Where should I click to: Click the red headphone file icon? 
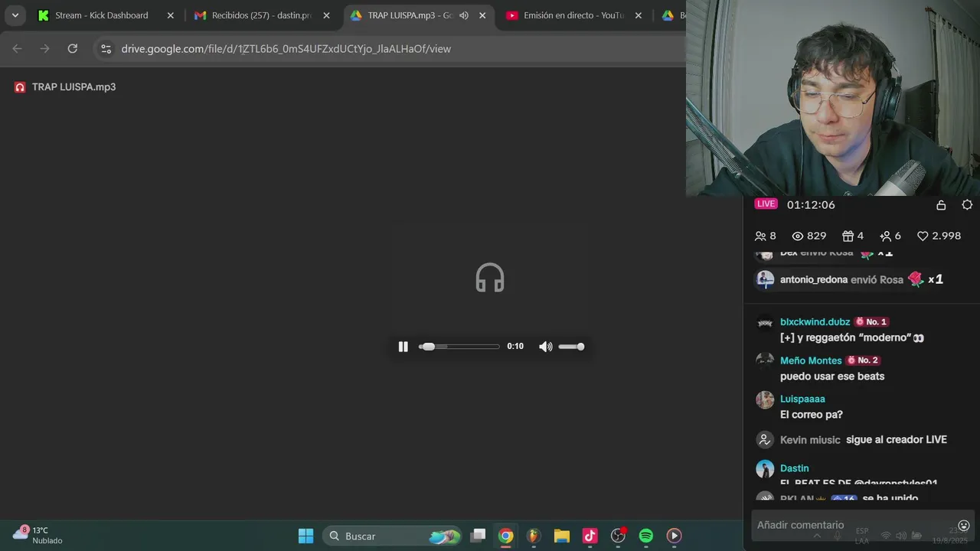click(x=20, y=87)
